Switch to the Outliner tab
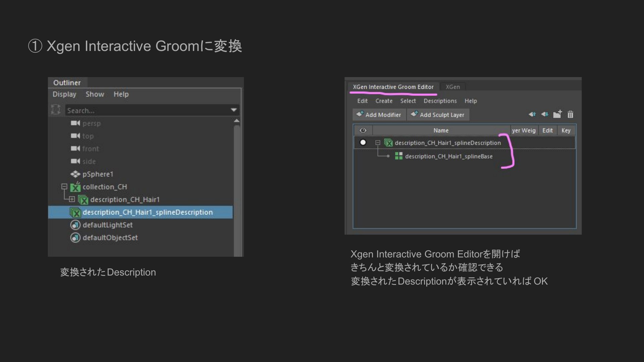The width and height of the screenshot is (644, 362). pyautogui.click(x=67, y=83)
